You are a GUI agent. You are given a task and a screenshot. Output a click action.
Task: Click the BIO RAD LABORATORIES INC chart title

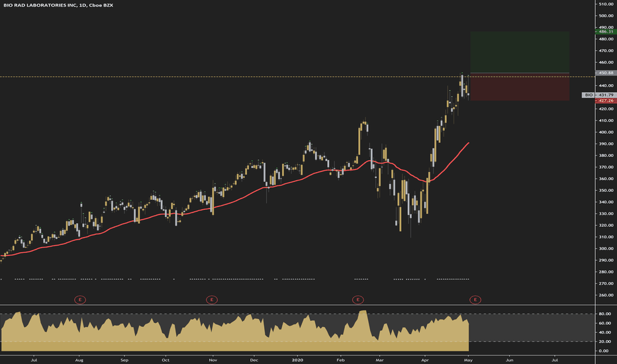pyautogui.click(x=58, y=5)
